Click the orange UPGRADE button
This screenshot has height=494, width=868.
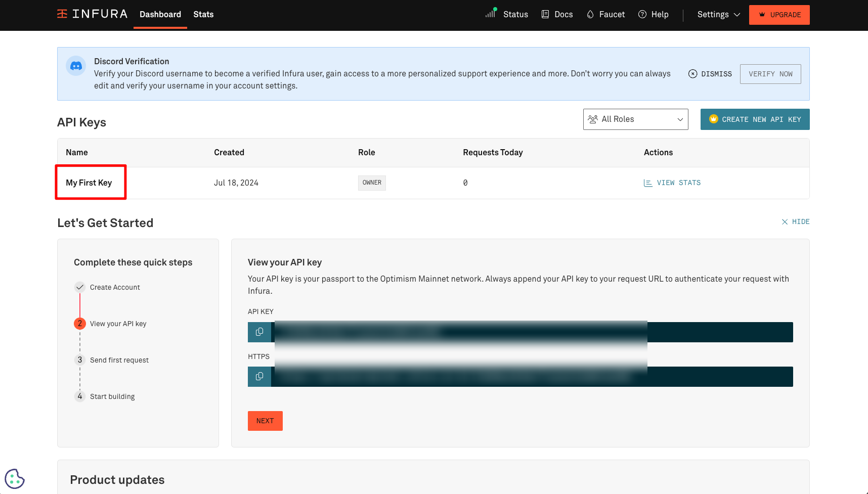[x=779, y=15]
